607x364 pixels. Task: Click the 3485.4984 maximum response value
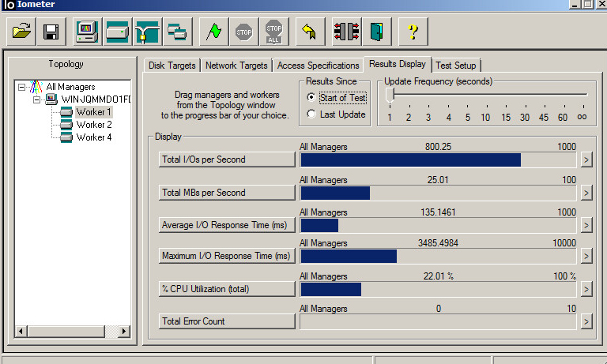[438, 243]
